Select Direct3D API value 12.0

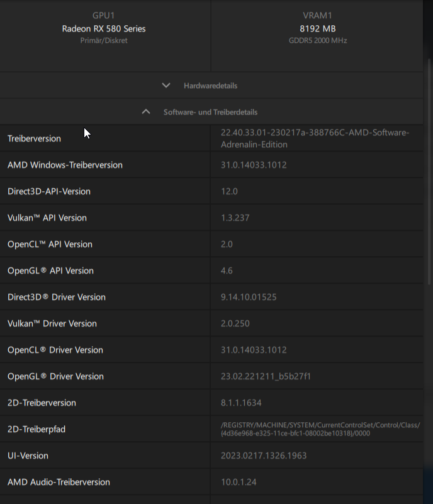pos(229,191)
